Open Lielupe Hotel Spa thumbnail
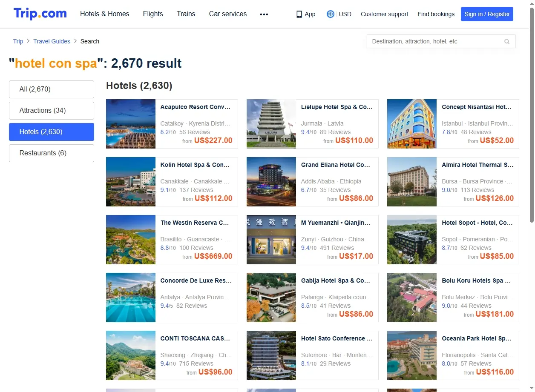 tap(271, 124)
